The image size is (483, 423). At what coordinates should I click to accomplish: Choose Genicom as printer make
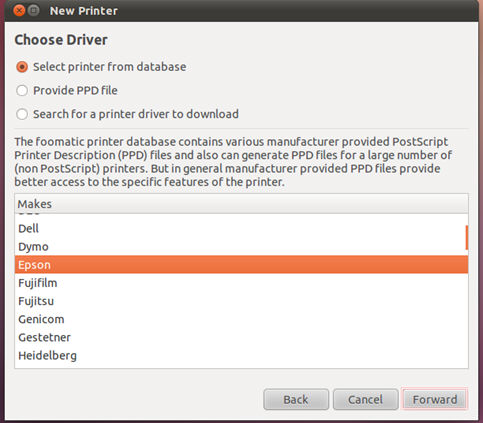(x=241, y=319)
